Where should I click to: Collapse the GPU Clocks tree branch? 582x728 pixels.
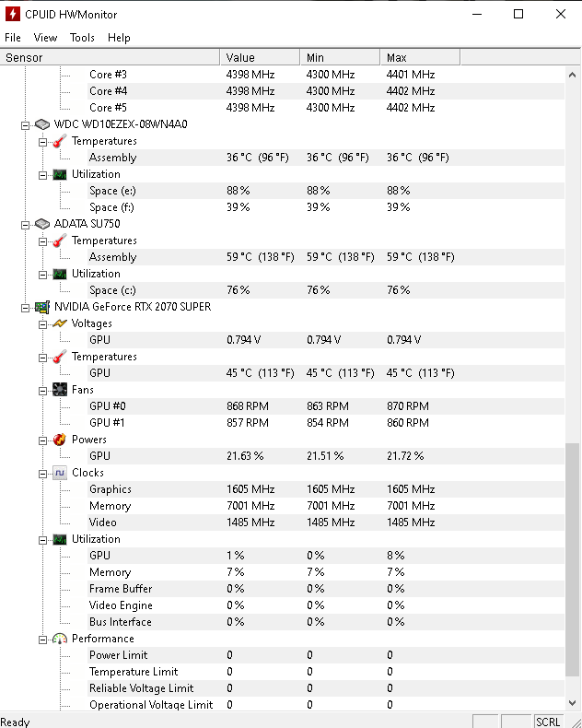(42, 473)
